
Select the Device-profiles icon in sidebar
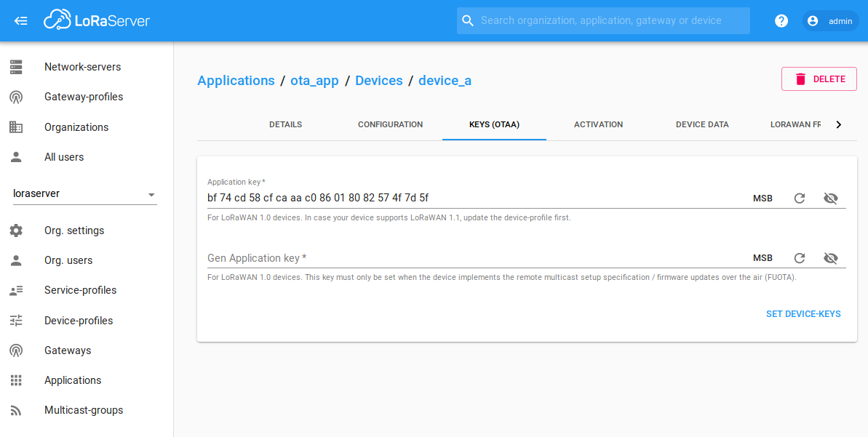(x=15, y=320)
